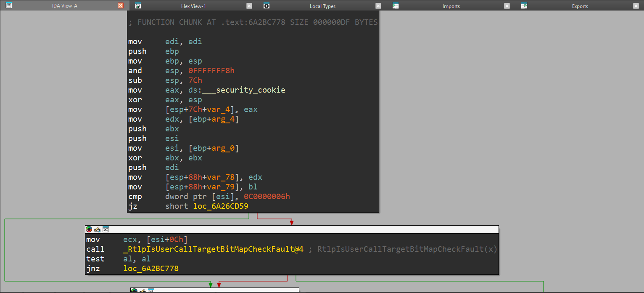Switch to the IDA View-A tab

point(64,6)
